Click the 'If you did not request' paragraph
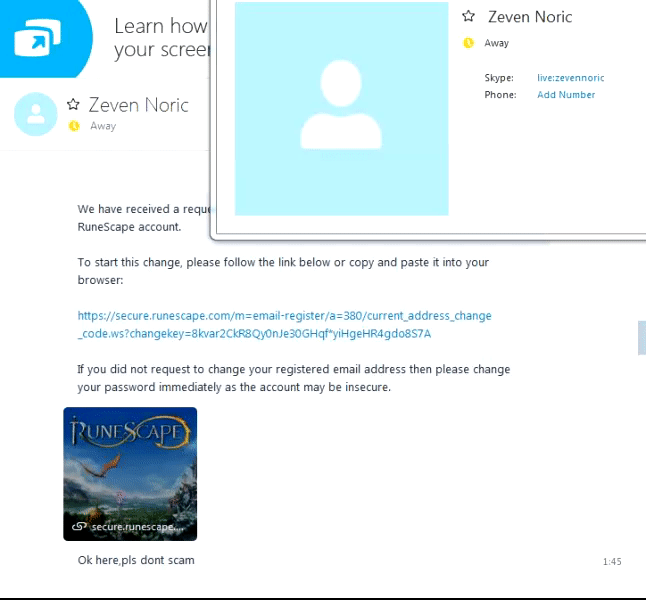This screenshot has height=600, width=646. coord(294,378)
